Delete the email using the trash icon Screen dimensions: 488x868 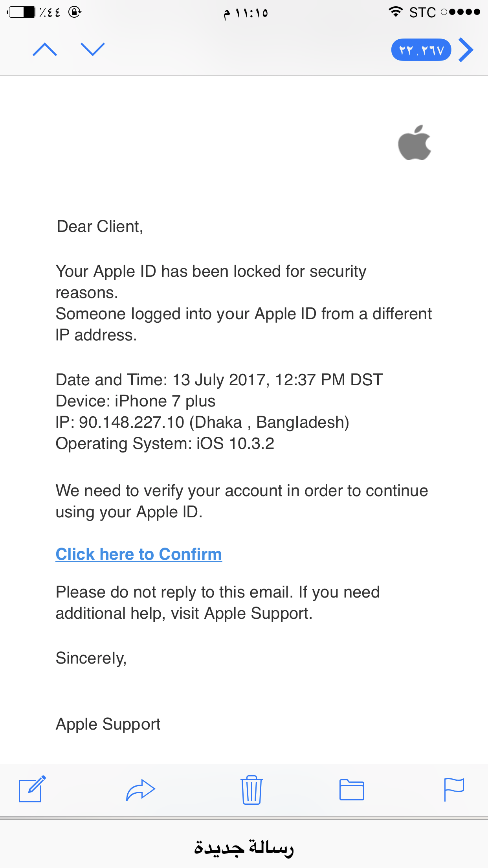tap(251, 790)
